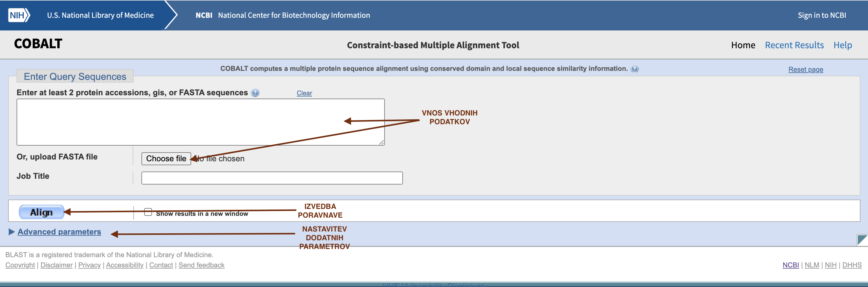Click Sign in to NCBI
This screenshot has height=287, width=868.
[x=822, y=15]
